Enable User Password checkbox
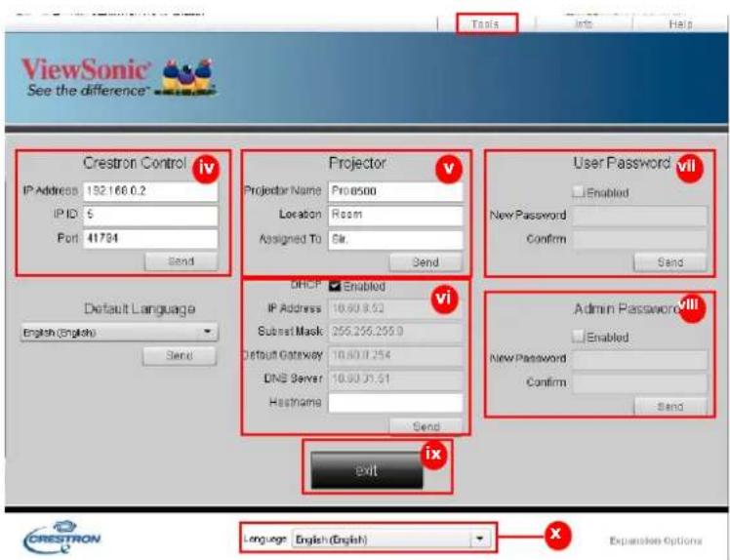Viewport: 730px width, 560px height. click(578, 191)
